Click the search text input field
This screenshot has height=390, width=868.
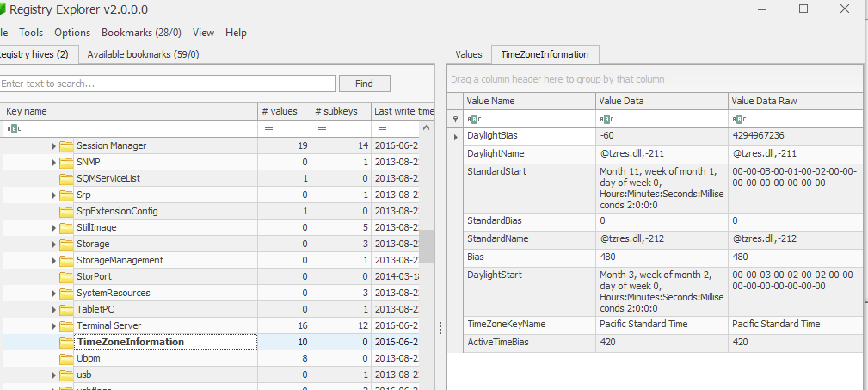click(167, 84)
